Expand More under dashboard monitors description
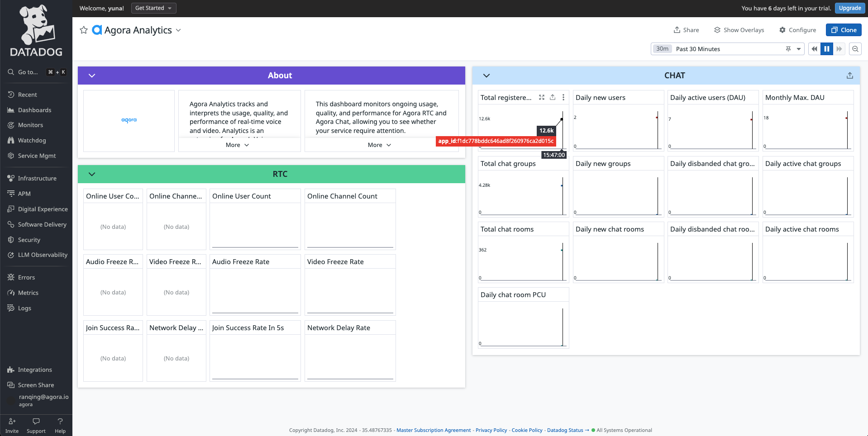The width and height of the screenshot is (868, 436). click(x=380, y=145)
